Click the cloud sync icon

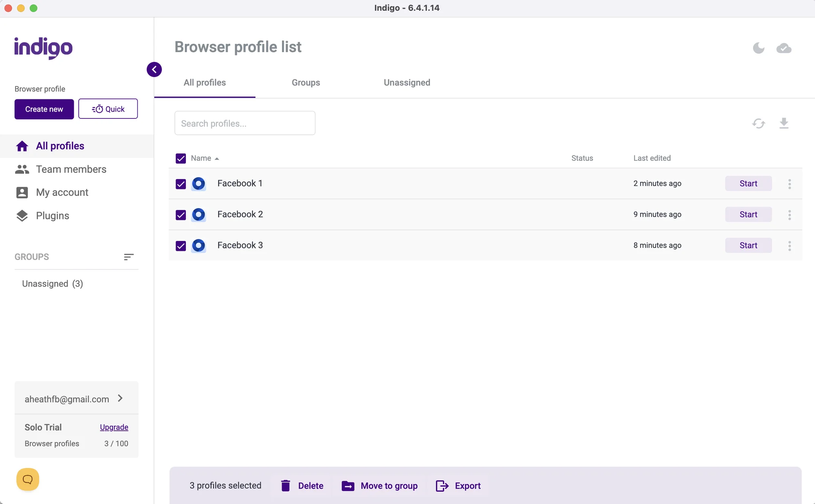[x=784, y=48]
